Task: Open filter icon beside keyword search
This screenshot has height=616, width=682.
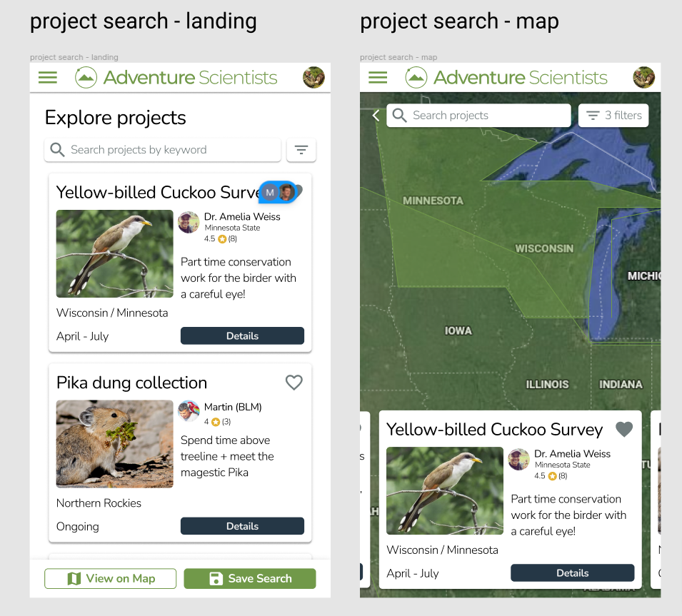Action: pos(301,150)
